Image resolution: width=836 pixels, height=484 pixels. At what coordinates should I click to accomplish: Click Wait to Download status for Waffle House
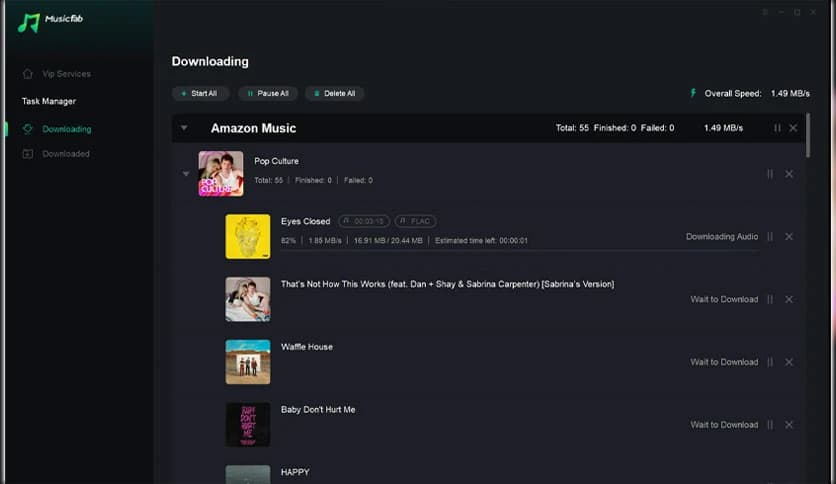pos(724,362)
